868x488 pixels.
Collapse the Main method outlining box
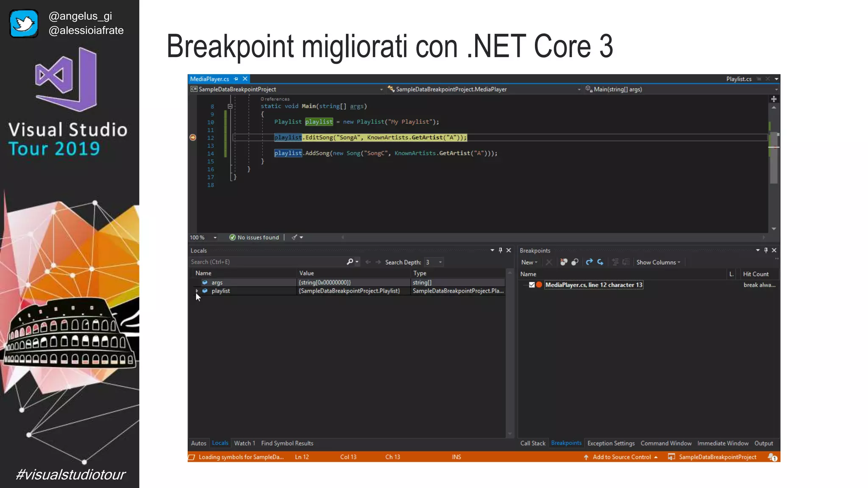[230, 106]
